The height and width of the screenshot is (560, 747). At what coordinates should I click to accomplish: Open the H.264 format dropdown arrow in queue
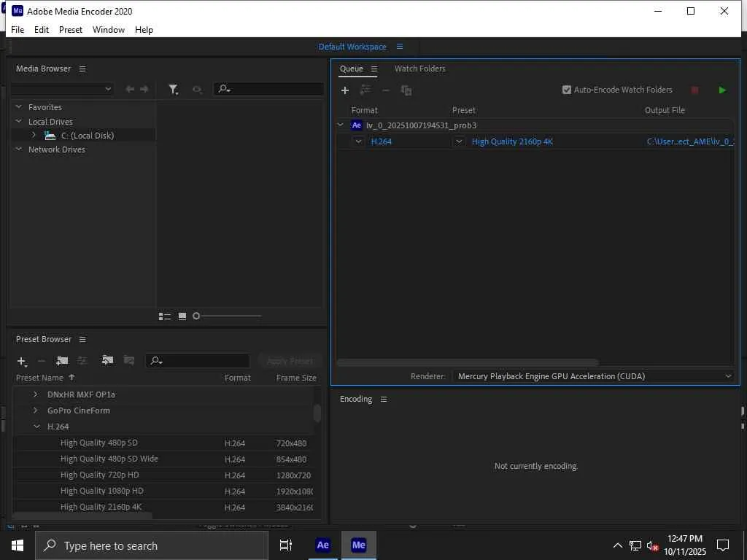pyautogui.click(x=358, y=141)
